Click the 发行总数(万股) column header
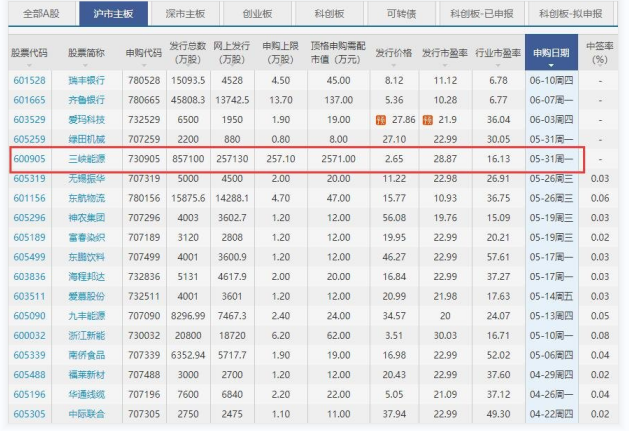The image size is (629, 431). (x=188, y=53)
